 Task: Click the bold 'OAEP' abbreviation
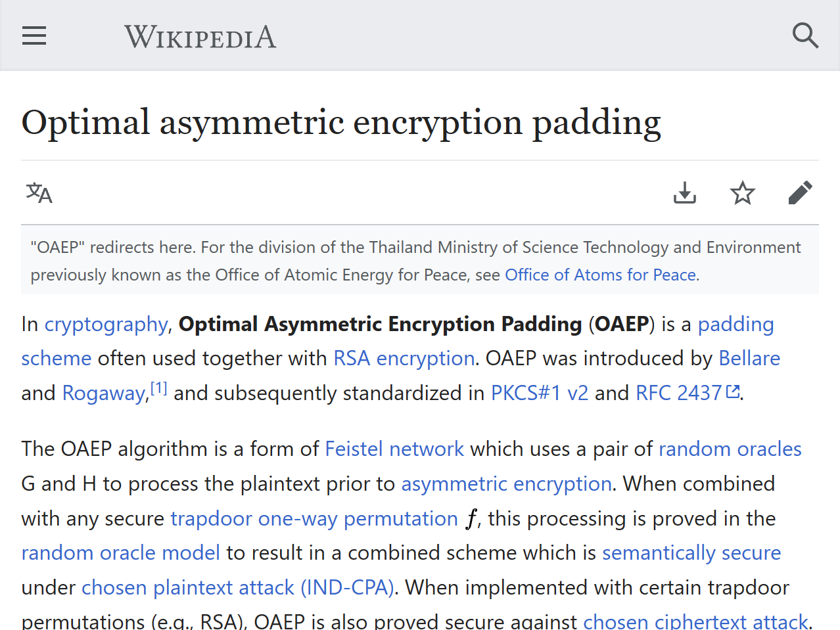622,324
